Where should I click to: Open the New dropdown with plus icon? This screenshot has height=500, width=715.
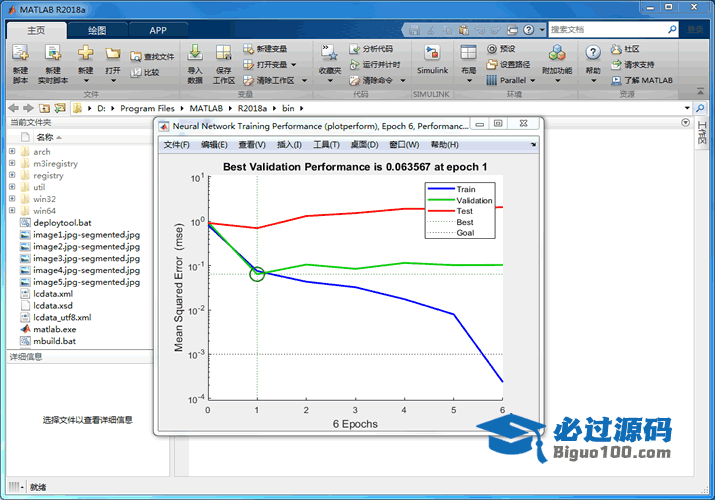pyautogui.click(x=86, y=63)
